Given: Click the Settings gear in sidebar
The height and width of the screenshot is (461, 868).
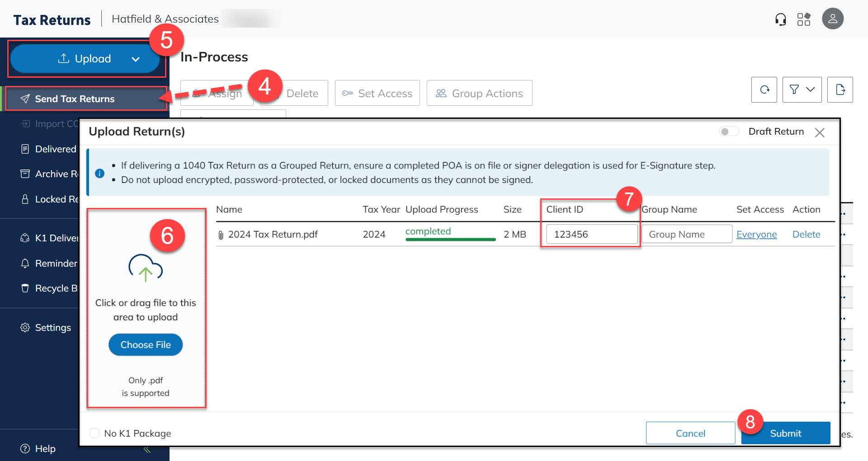Looking at the screenshot, I should (25, 328).
